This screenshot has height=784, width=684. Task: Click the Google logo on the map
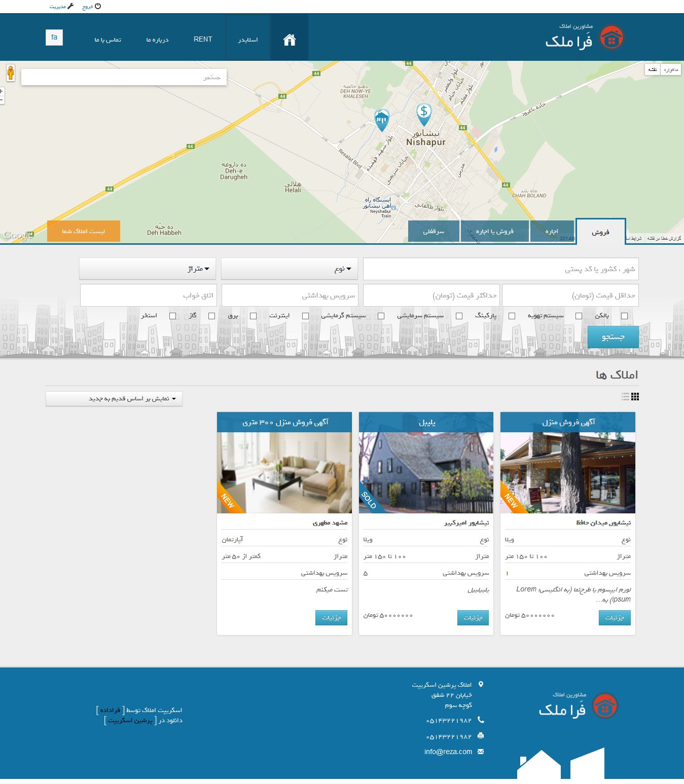pos(18,235)
